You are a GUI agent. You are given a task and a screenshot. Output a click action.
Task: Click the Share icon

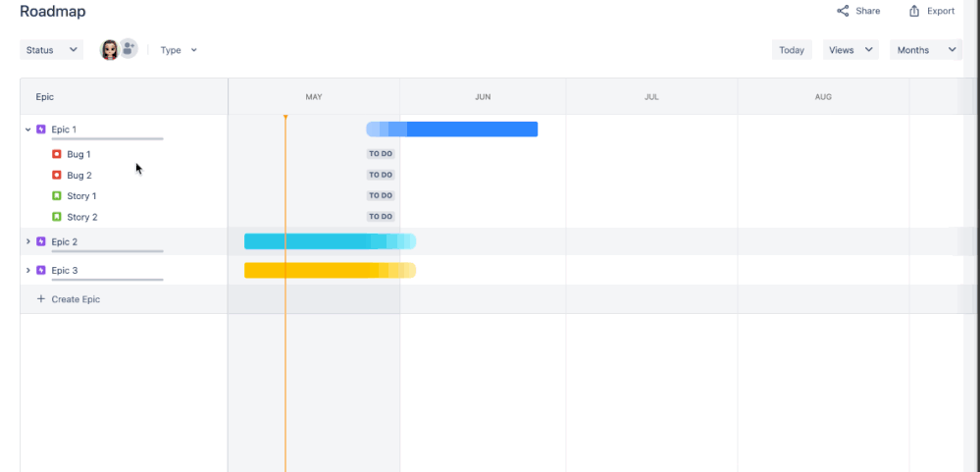(843, 11)
